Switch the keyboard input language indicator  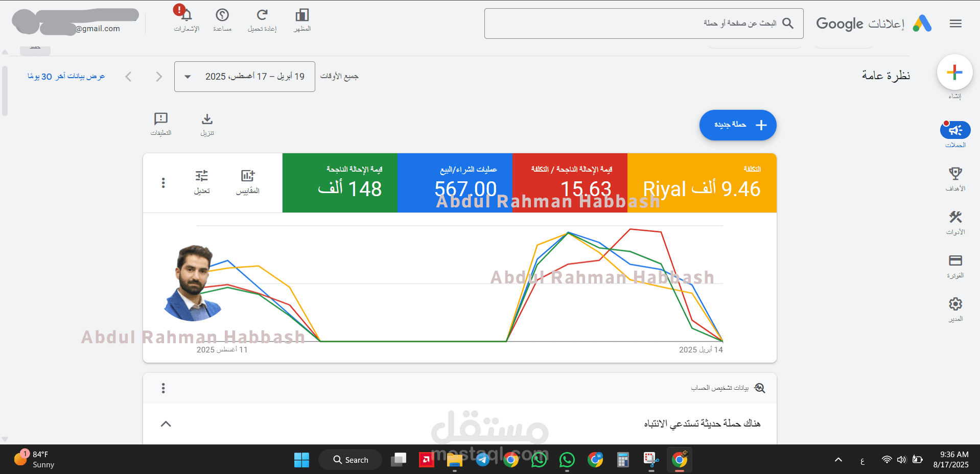pyautogui.click(x=862, y=461)
